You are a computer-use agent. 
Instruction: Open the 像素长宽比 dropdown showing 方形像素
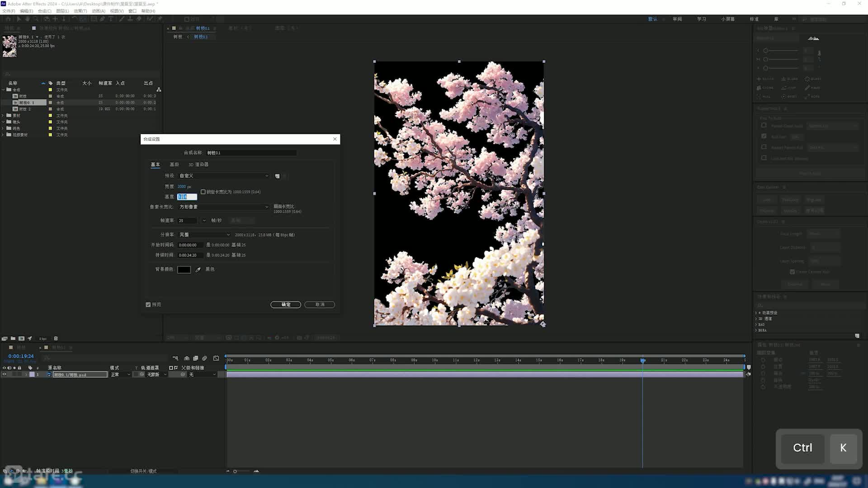click(x=224, y=207)
